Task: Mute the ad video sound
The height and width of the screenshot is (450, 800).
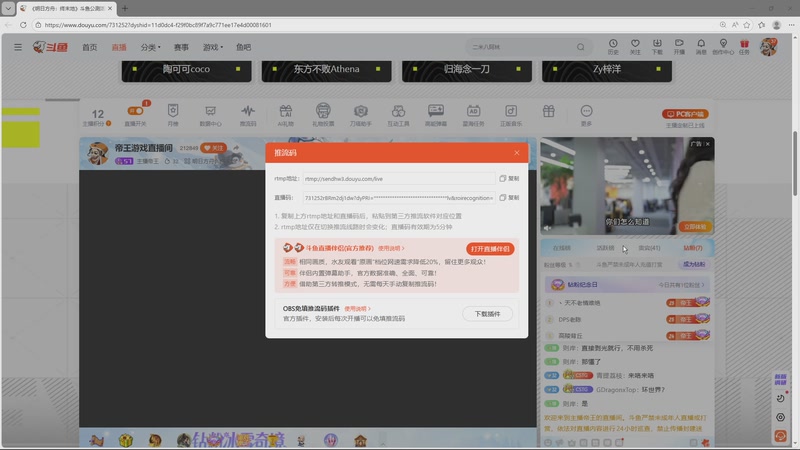Action: pyautogui.click(x=548, y=228)
